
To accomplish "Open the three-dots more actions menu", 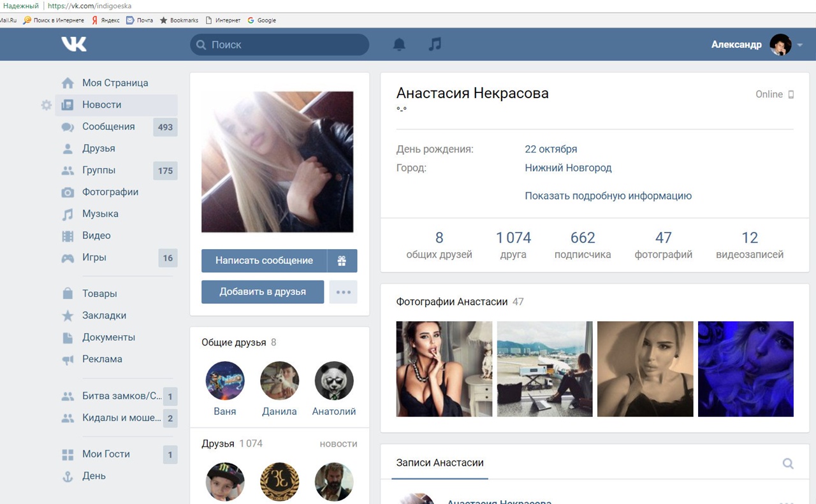I will click(343, 292).
